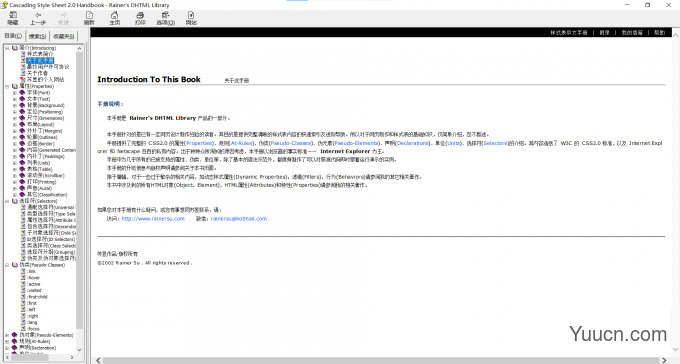Select the ID选择符(ID Selectors) tree item

[51, 239]
